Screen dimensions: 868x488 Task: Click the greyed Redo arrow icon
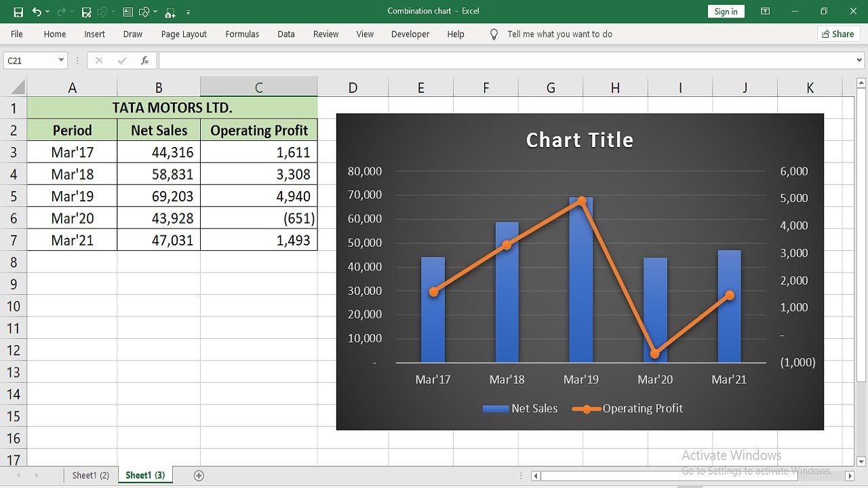(61, 12)
